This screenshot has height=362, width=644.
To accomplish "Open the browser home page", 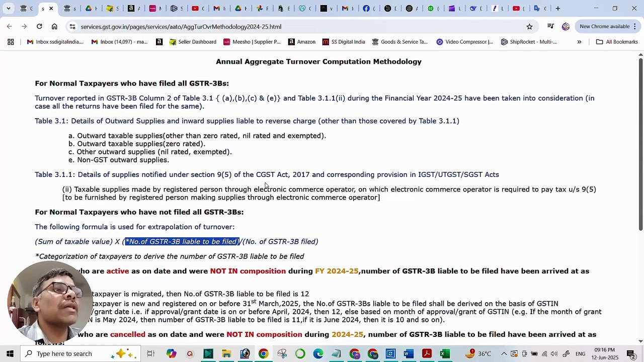I will [x=54, y=26].
